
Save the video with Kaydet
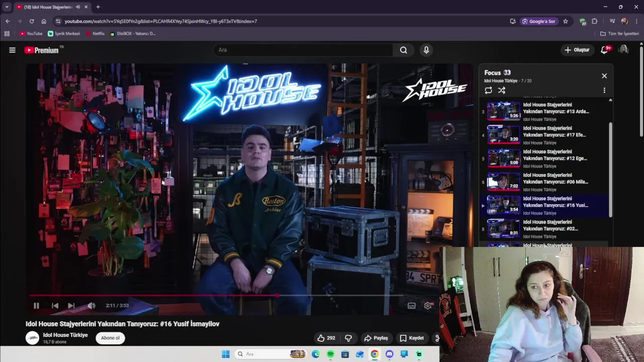click(412, 338)
